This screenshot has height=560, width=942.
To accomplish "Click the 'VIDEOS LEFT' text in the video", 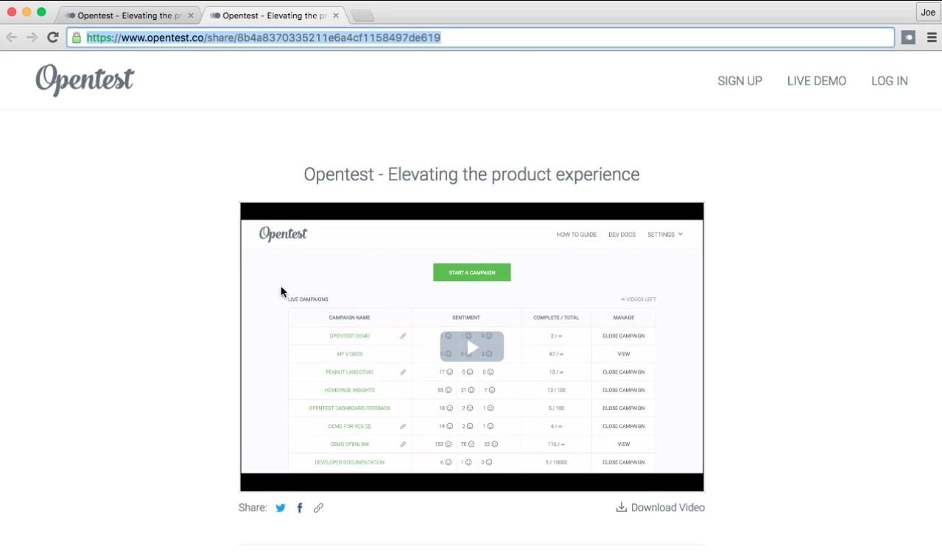I will coord(639,300).
